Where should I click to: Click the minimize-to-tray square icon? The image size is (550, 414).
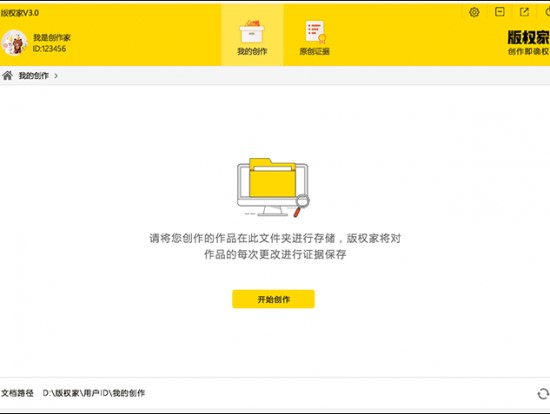499,12
